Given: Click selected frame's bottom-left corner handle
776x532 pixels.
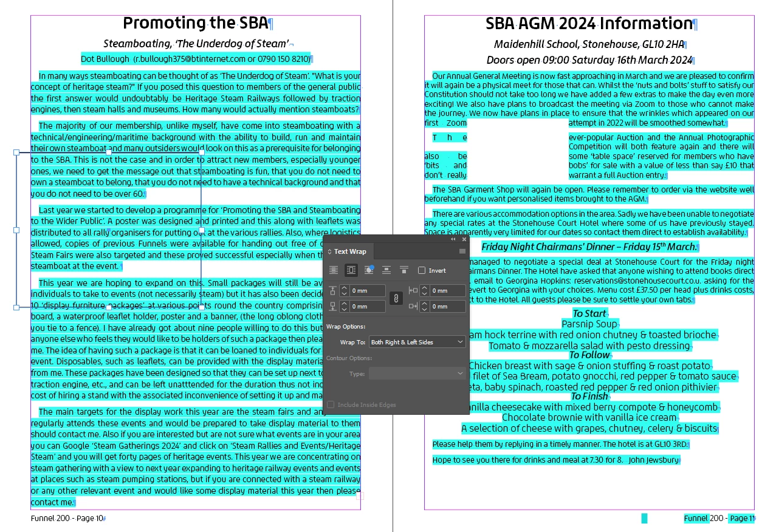Looking at the screenshot, I should (16, 307).
